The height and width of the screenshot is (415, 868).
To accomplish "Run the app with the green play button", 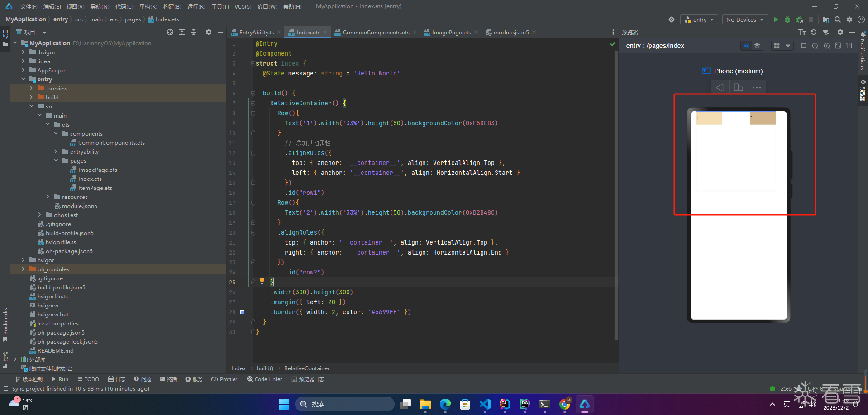I will click(x=776, y=19).
